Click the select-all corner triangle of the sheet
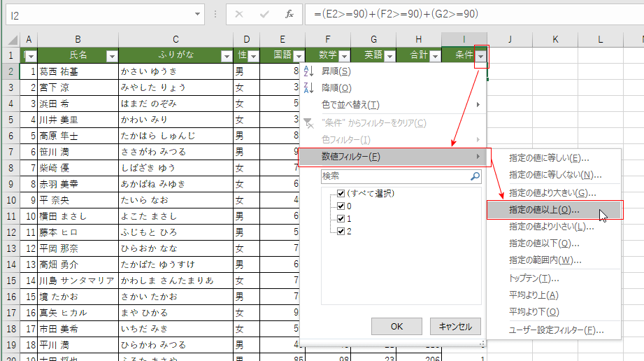This screenshot has height=361, width=644. click(13, 39)
